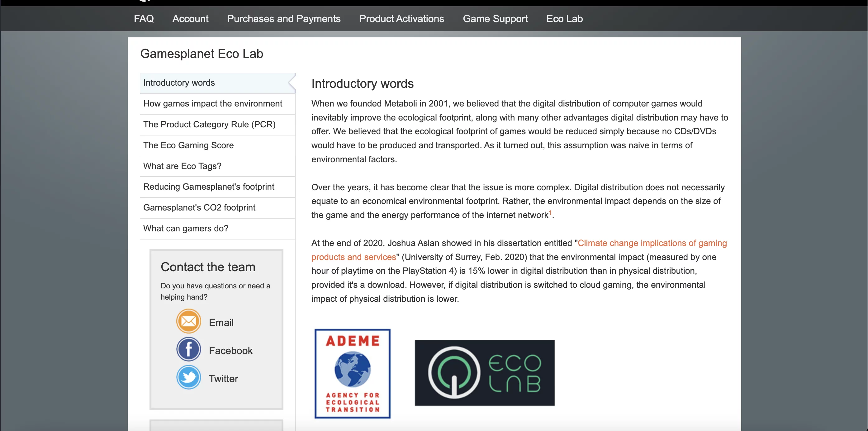
Task: Go to Purchases and Payments
Action: coord(284,19)
